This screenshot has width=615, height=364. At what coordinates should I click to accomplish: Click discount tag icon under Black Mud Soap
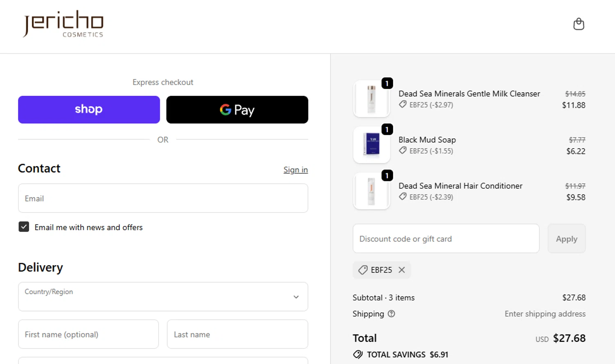point(403,151)
